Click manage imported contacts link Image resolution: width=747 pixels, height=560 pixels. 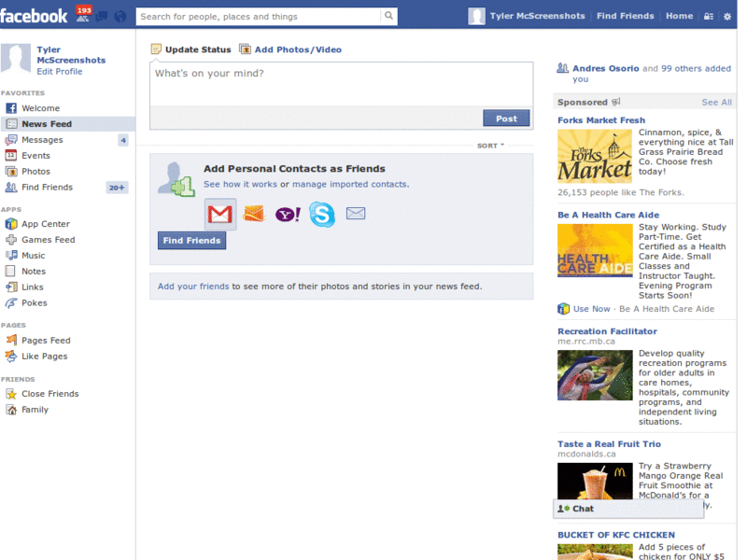click(x=349, y=184)
